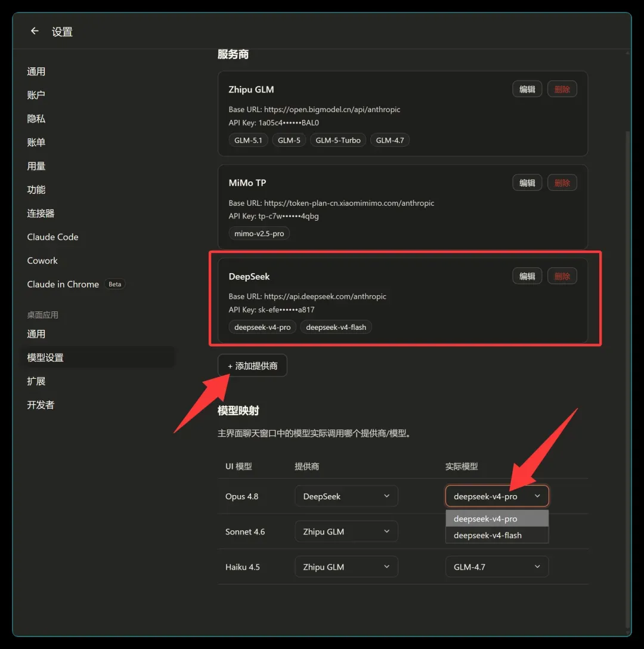Open the actual model dropdown for Opus 4.8
Viewport: 644px width, 649px height.
click(497, 496)
